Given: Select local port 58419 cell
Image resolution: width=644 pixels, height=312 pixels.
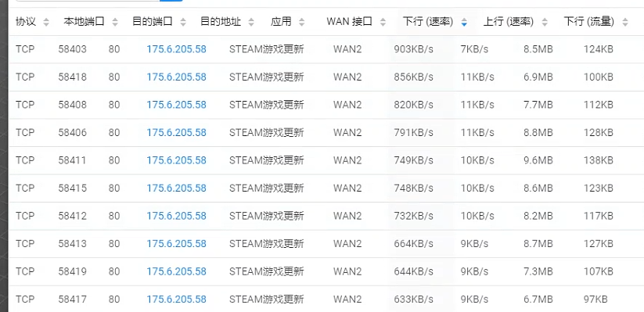Looking at the screenshot, I should [x=72, y=271].
